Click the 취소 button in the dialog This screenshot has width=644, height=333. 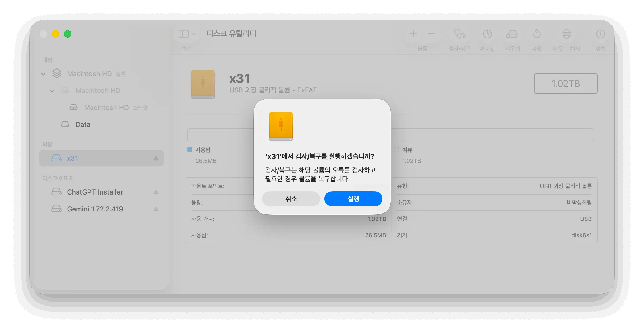(x=291, y=199)
